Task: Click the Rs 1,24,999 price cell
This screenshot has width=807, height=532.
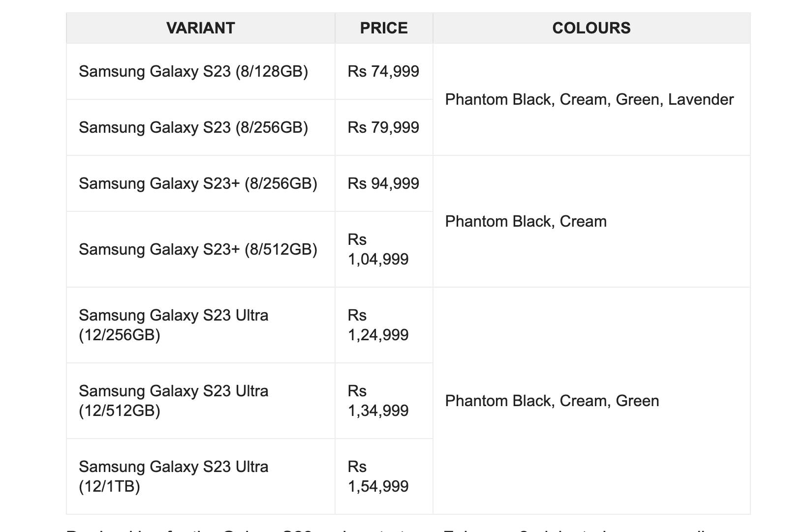Action: [378, 325]
